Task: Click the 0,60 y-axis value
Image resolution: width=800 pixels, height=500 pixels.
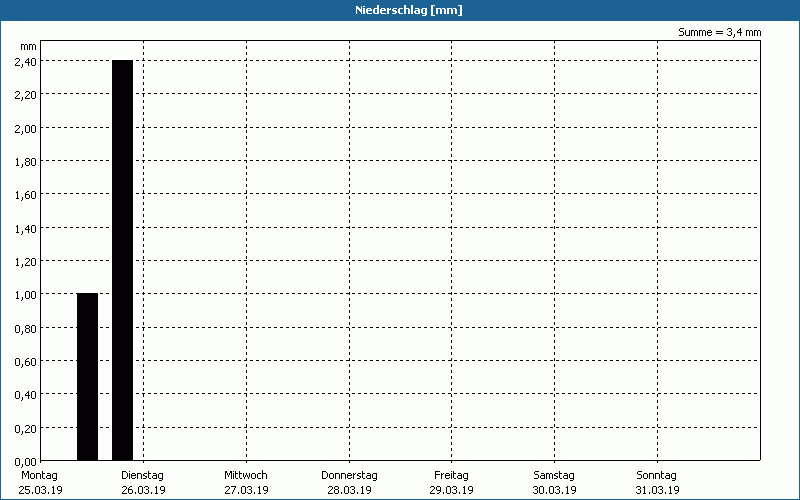Action: 26,361
